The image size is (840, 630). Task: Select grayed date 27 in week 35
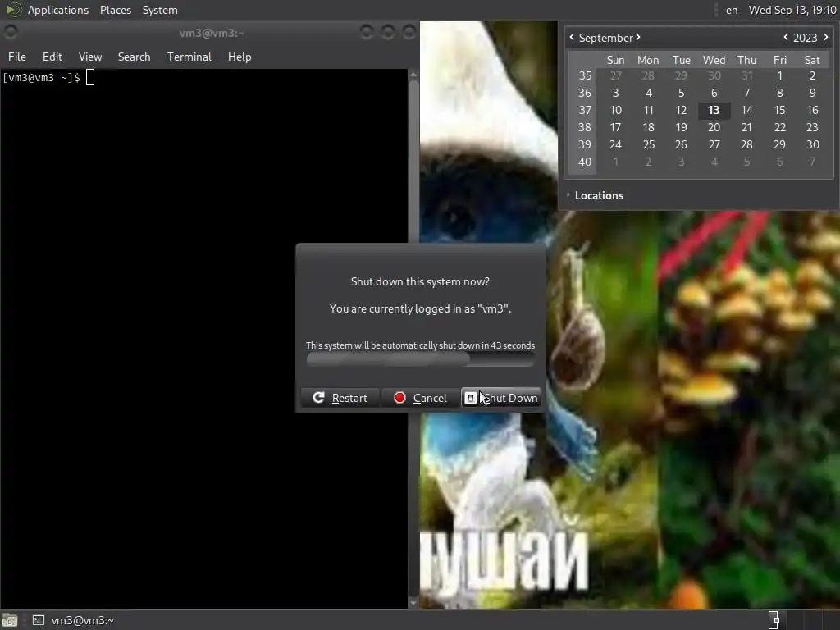[615, 75]
